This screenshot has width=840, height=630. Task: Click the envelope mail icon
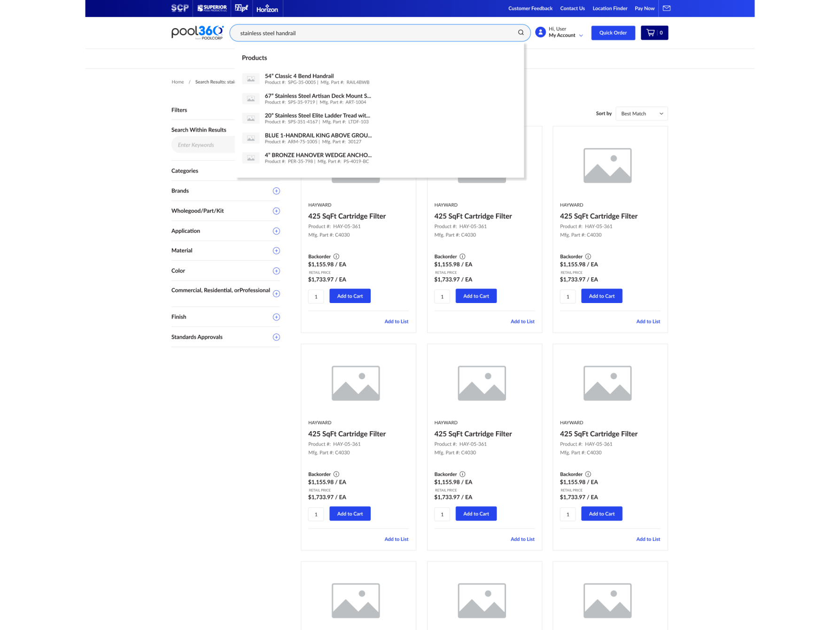tap(667, 8)
